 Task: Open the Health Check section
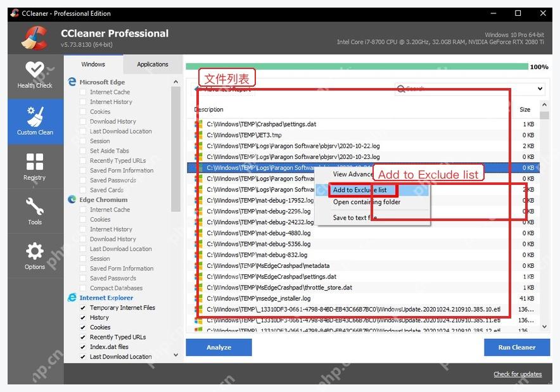point(35,76)
